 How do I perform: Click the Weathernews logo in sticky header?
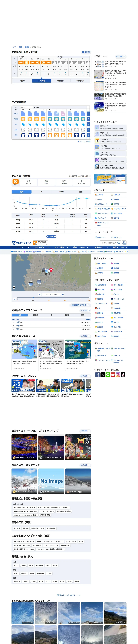pos(21,243)
